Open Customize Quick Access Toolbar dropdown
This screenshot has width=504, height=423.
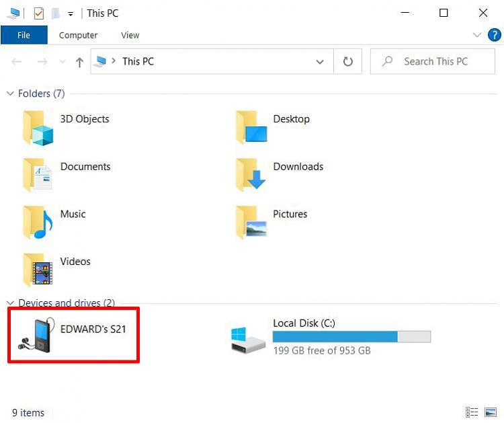(x=71, y=14)
